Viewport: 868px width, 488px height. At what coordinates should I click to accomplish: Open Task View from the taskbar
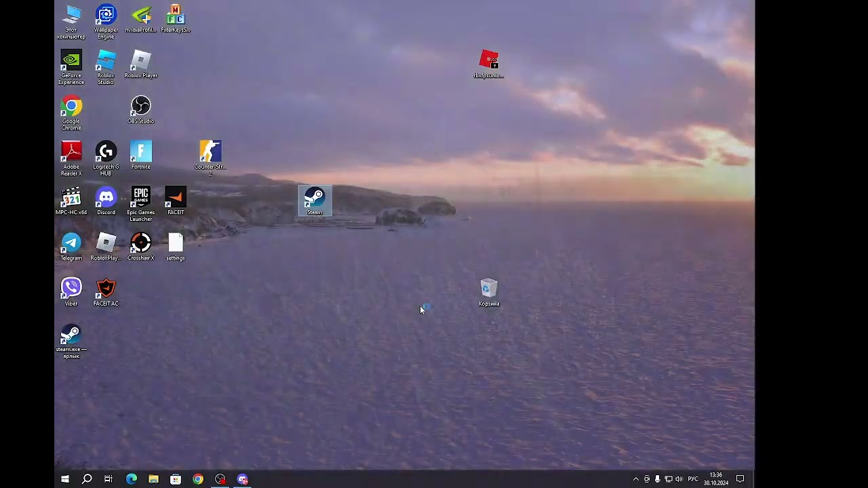pos(108,479)
